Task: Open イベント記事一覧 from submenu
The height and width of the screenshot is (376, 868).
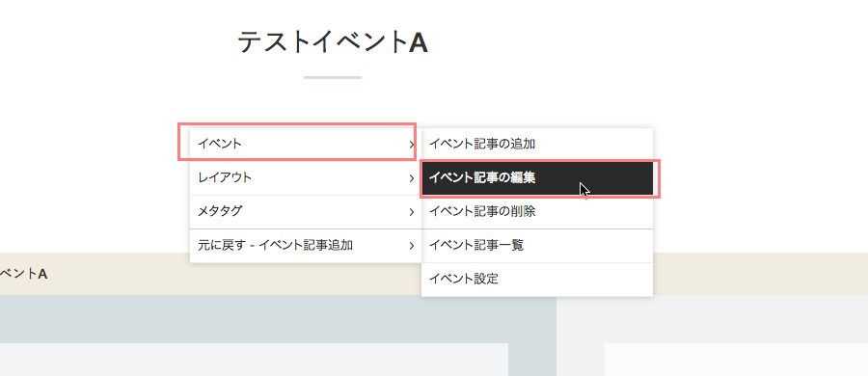Action: click(537, 245)
